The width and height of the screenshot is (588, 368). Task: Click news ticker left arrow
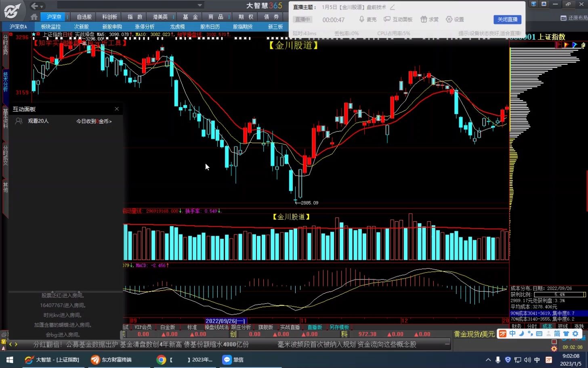tap(11, 345)
